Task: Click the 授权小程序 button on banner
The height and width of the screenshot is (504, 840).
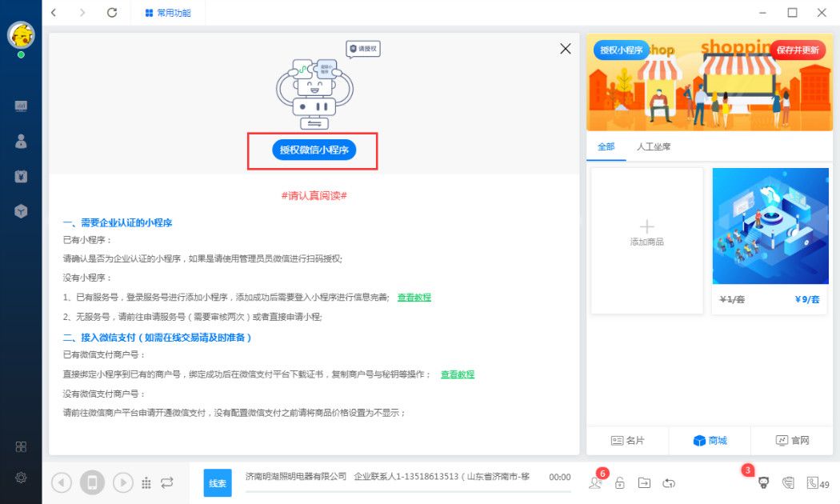Action: click(x=621, y=50)
